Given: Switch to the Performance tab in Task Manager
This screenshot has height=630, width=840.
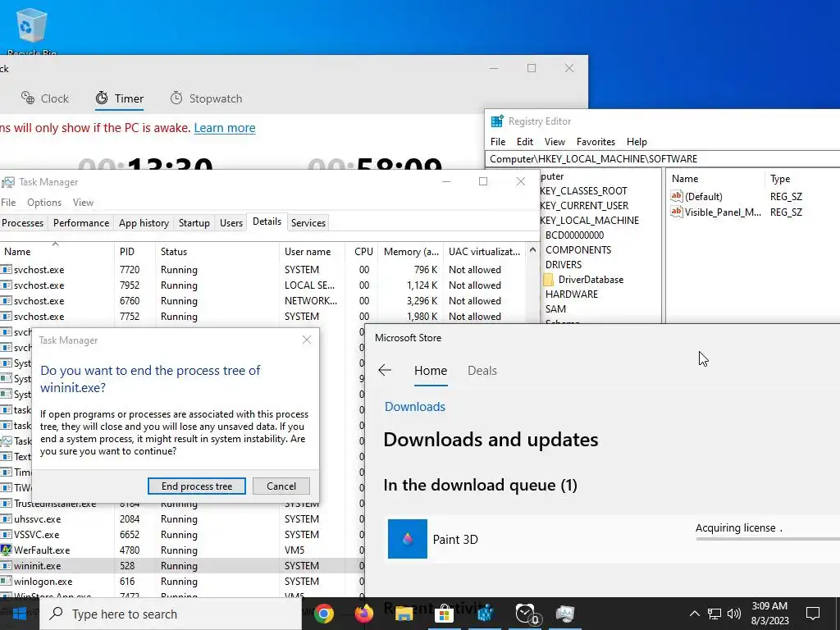Looking at the screenshot, I should point(81,223).
